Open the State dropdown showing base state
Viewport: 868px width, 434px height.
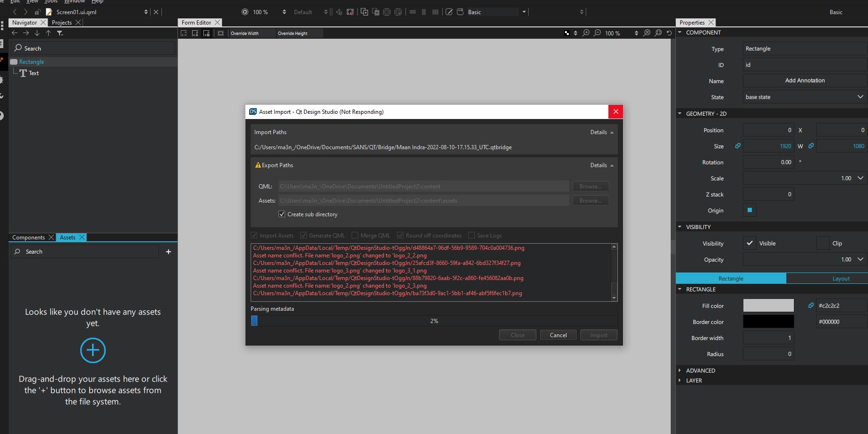click(x=804, y=97)
